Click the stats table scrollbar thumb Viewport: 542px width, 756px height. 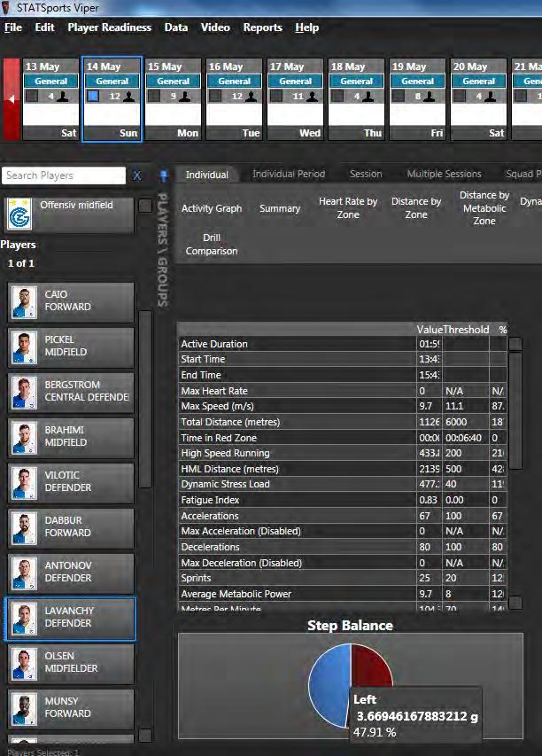coord(515,410)
